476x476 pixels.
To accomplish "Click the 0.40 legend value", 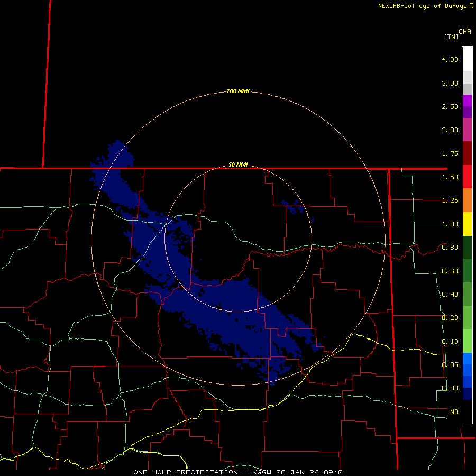I will click(x=450, y=295).
